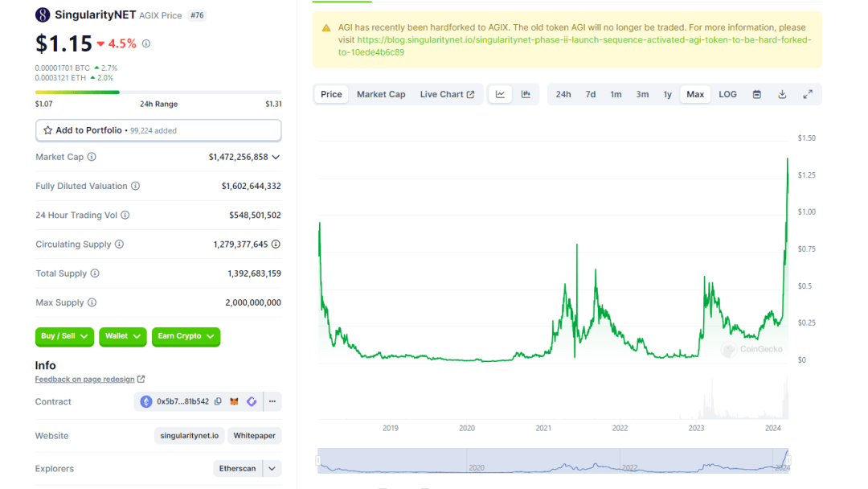
Task: Select the 24h time range
Action: (x=563, y=94)
